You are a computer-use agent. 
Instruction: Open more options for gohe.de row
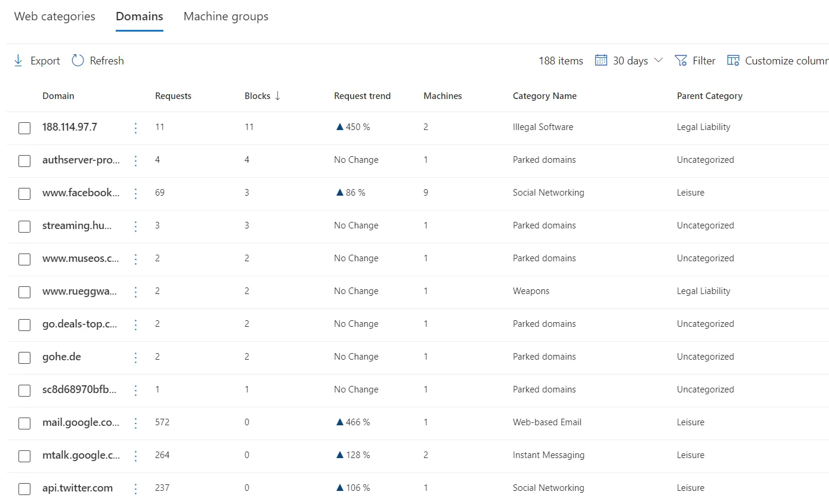point(135,357)
